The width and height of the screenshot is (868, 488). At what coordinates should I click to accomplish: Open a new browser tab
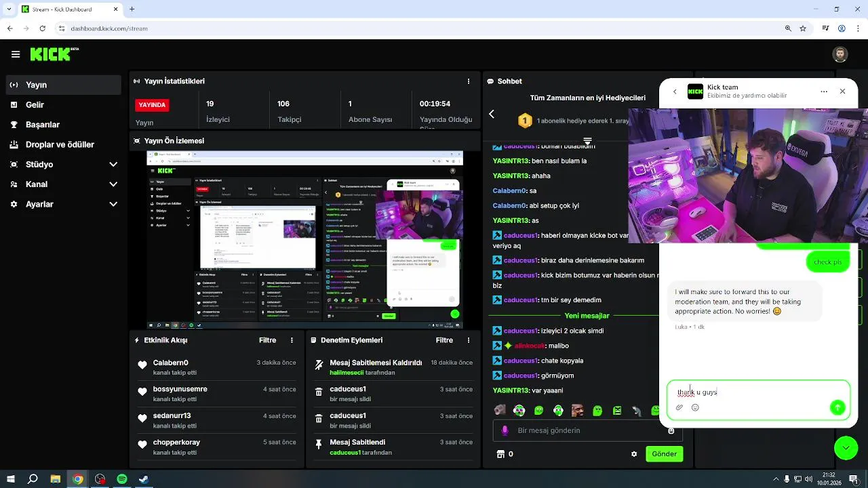click(132, 9)
